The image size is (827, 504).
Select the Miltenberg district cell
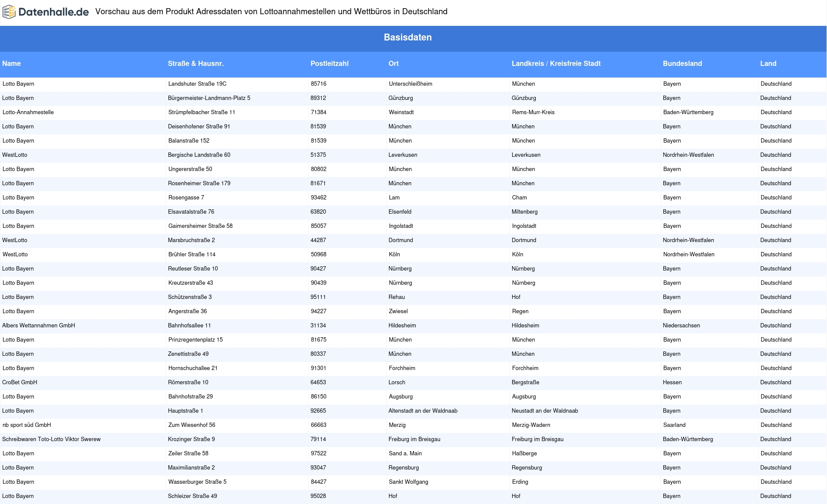(525, 212)
